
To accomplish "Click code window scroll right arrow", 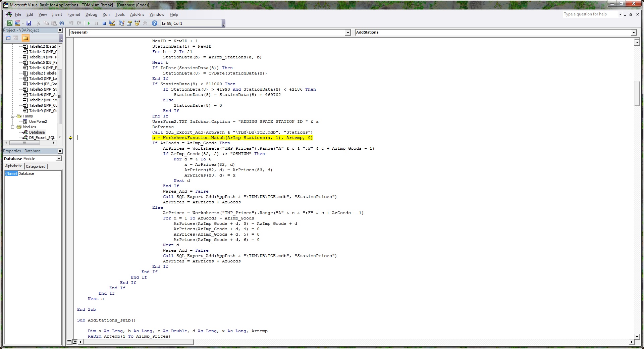I will click(x=632, y=342).
